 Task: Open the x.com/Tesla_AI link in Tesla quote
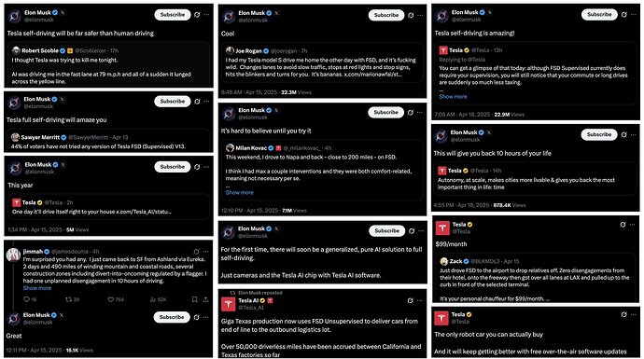click(x=144, y=212)
